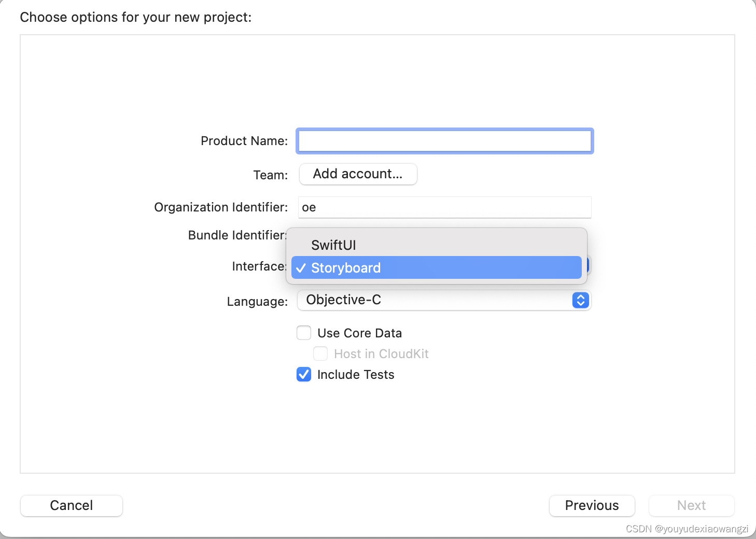Click the blue up-down arrows beside Objective-C
The image size is (756, 539).
coord(580,300)
